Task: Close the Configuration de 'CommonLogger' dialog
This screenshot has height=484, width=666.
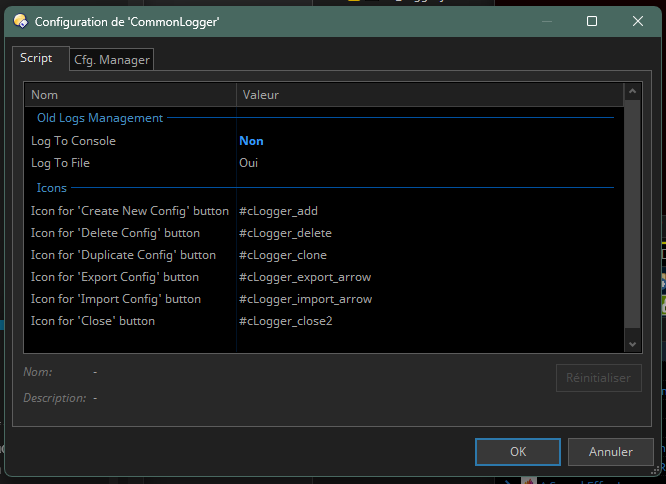Action: point(637,21)
